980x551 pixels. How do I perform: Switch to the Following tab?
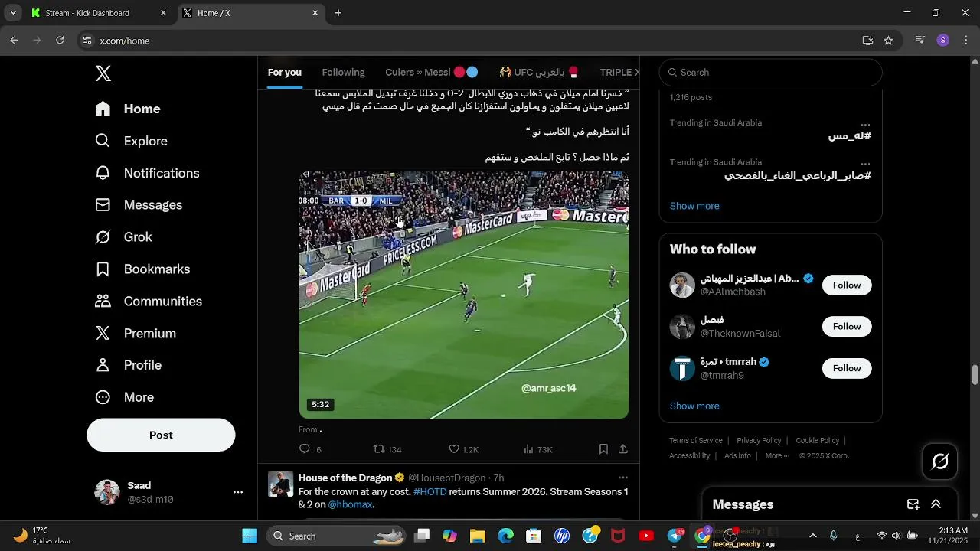(x=343, y=73)
